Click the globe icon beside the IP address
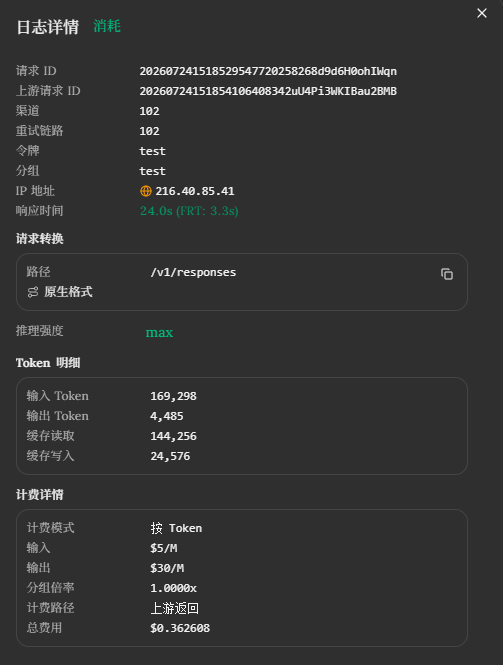 [145, 191]
